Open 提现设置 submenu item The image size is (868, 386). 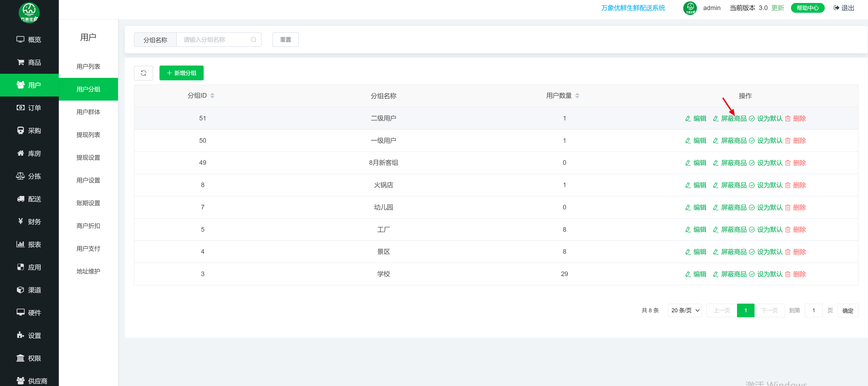88,157
